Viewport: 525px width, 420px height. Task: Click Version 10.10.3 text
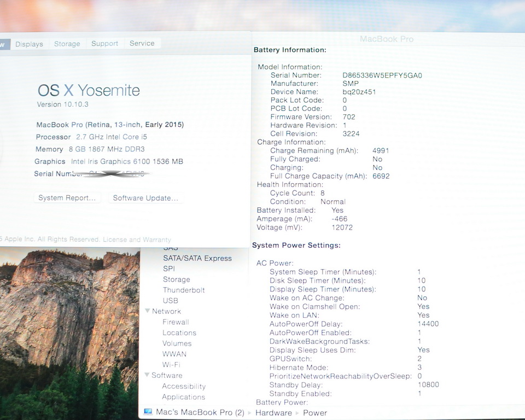point(62,104)
